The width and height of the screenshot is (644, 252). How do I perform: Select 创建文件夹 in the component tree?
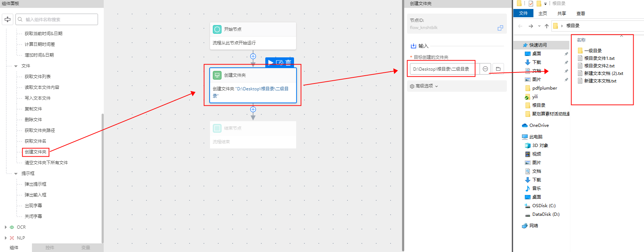[x=36, y=152]
